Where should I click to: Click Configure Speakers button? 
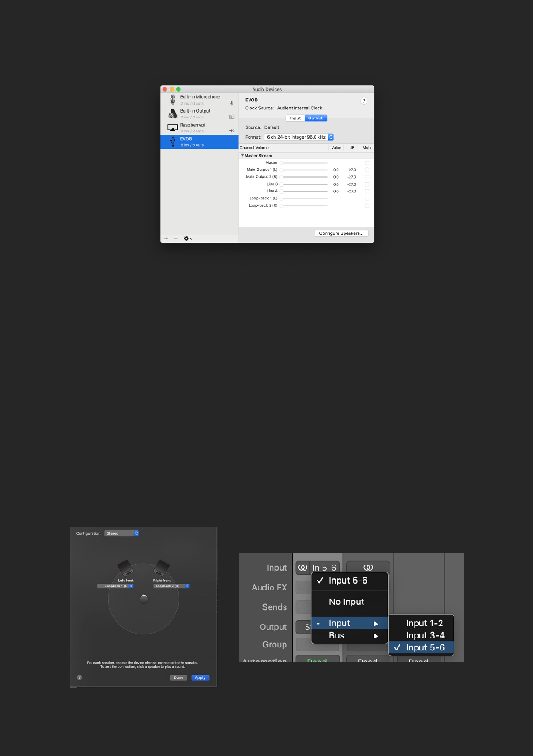click(341, 233)
